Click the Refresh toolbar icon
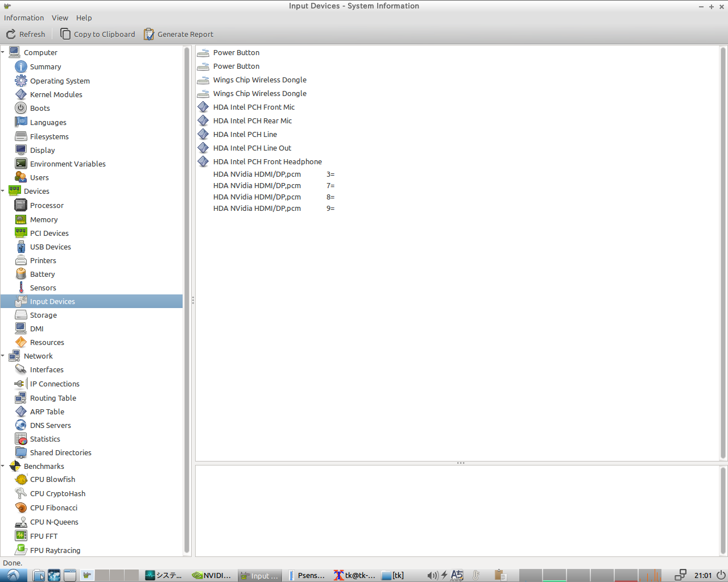Screen dimensions: 728x582 (x=11, y=34)
